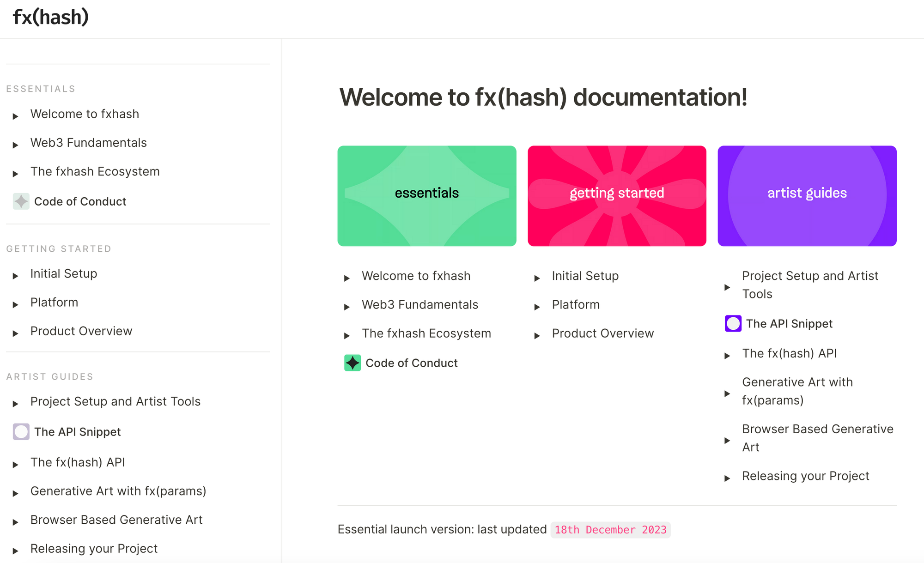Click The fxhash Ecosystem link in main content

(426, 333)
